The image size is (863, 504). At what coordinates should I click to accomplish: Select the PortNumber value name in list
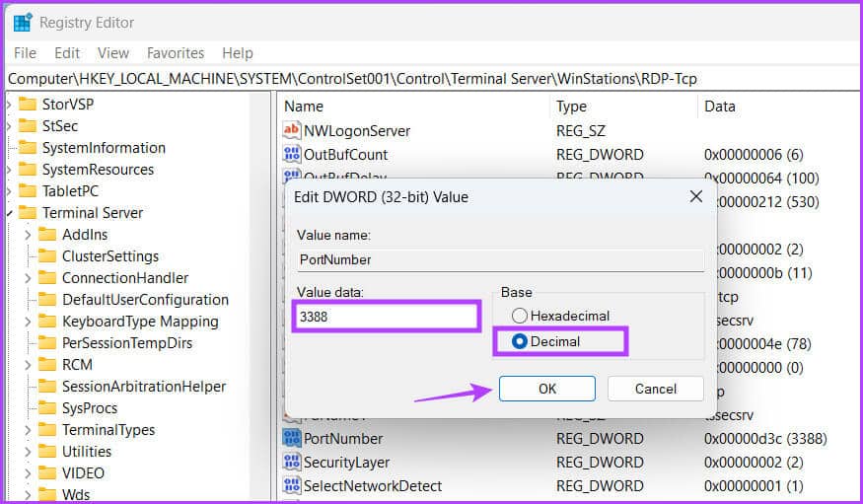click(343, 439)
